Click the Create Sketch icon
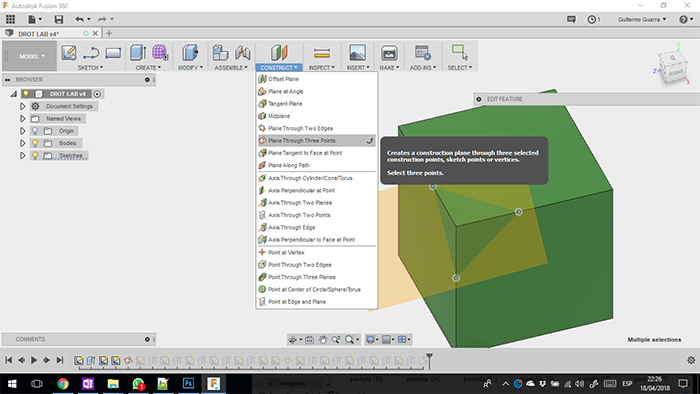 coord(69,53)
